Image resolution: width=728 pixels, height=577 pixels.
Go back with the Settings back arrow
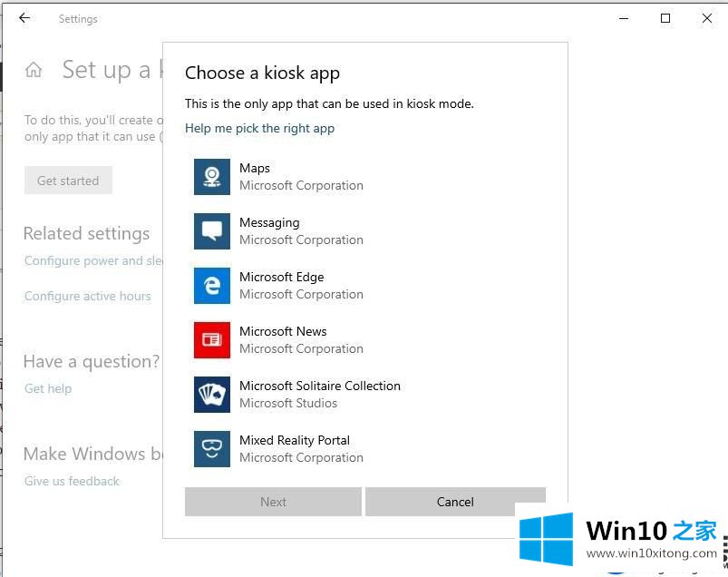pos(24,18)
